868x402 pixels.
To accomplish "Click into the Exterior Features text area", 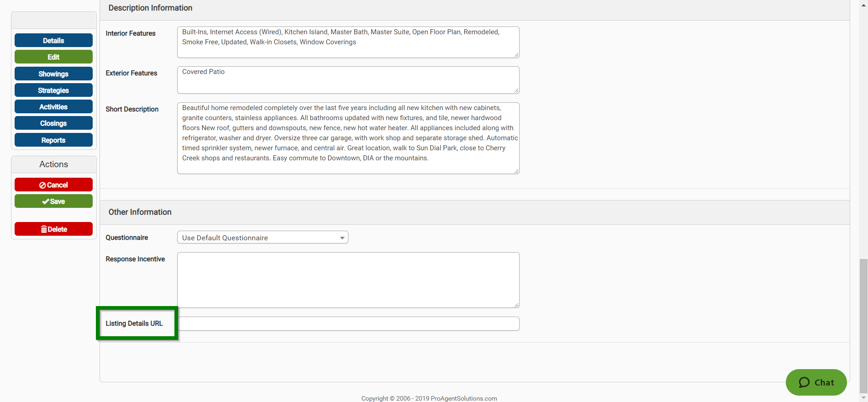I will coord(348,80).
